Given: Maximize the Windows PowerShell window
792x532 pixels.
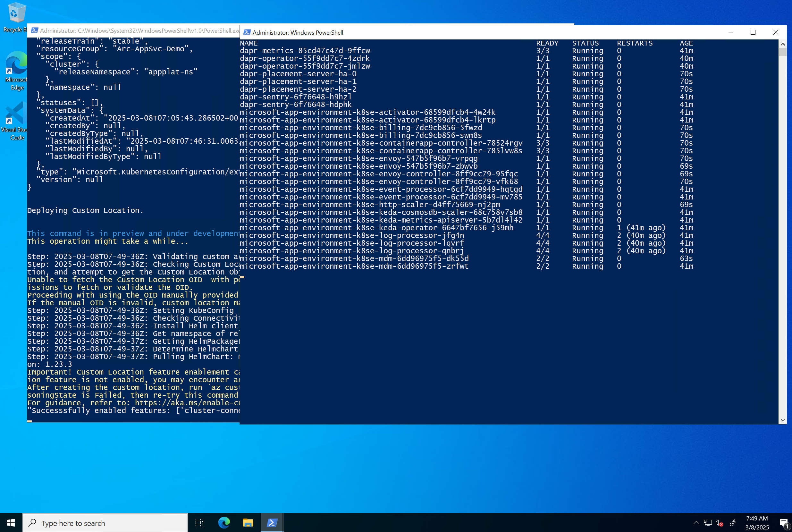Looking at the screenshot, I should pyautogui.click(x=753, y=32).
